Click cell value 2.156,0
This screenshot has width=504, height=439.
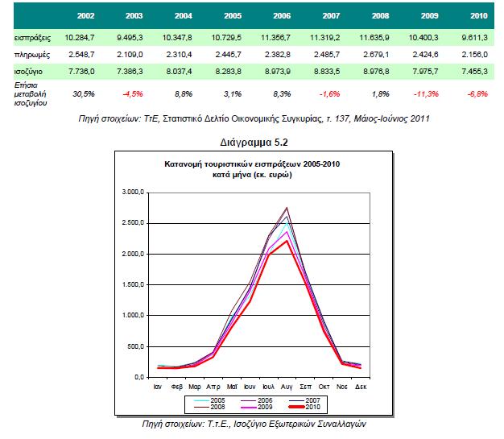[475, 54]
